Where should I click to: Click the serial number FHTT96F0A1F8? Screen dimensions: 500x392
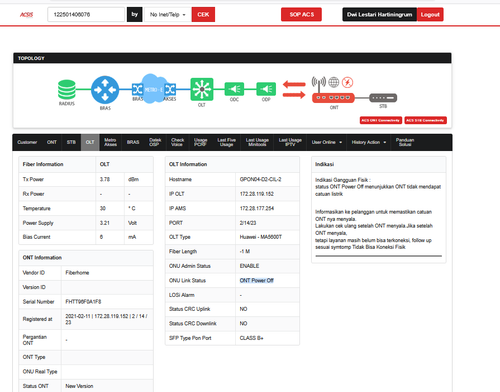[83, 302]
